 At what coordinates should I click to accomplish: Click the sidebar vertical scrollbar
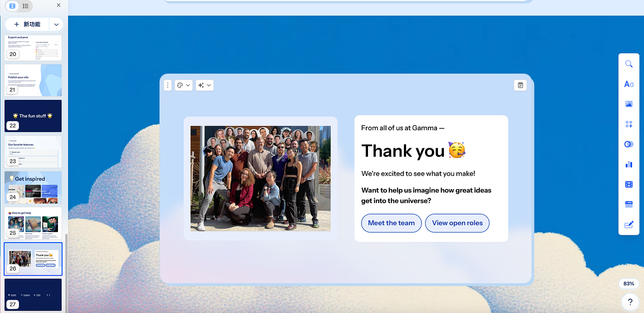[67, 272]
